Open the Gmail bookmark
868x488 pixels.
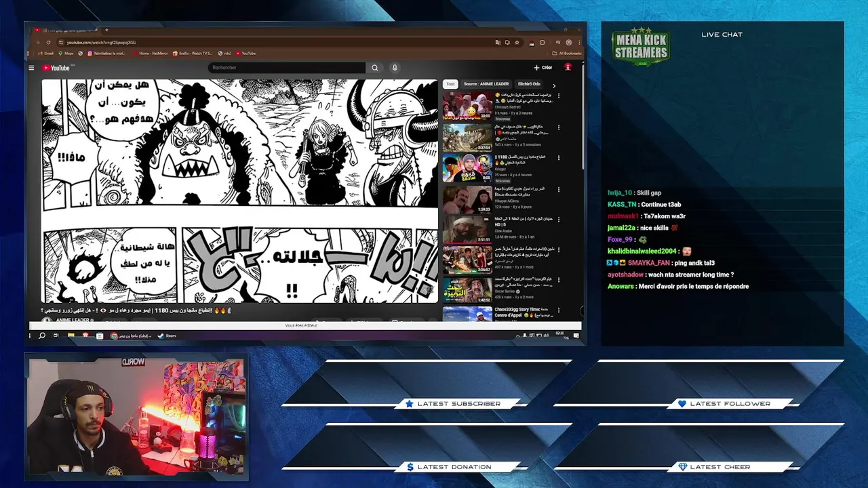pos(46,53)
